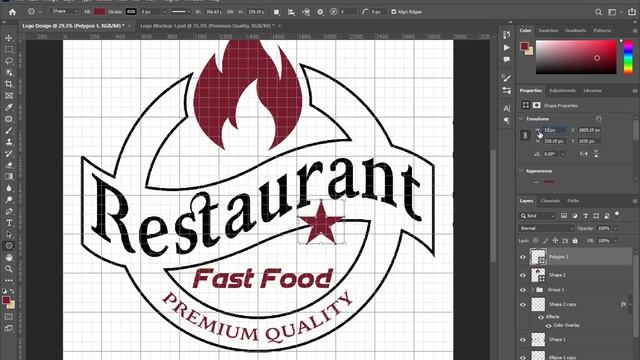Open the Normal blend mode dropdown
Image resolution: width=640 pixels, height=360 pixels.
547,229
